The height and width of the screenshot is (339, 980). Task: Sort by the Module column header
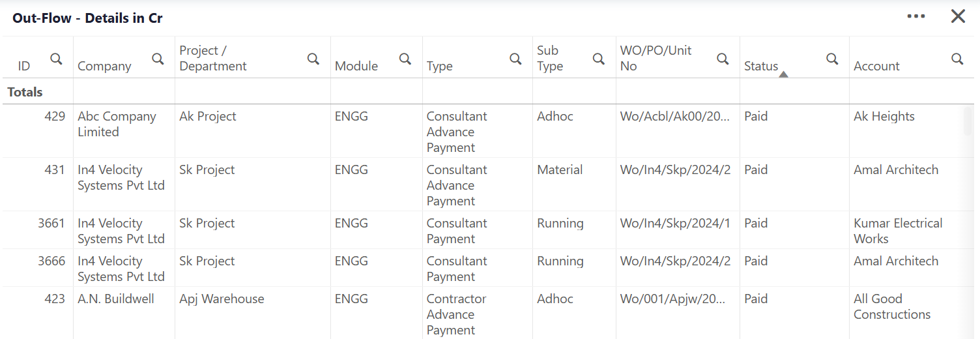coord(356,66)
